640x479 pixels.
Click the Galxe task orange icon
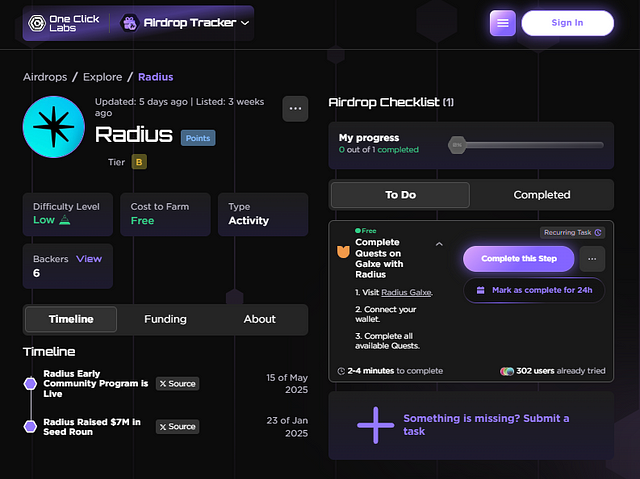[x=343, y=251]
